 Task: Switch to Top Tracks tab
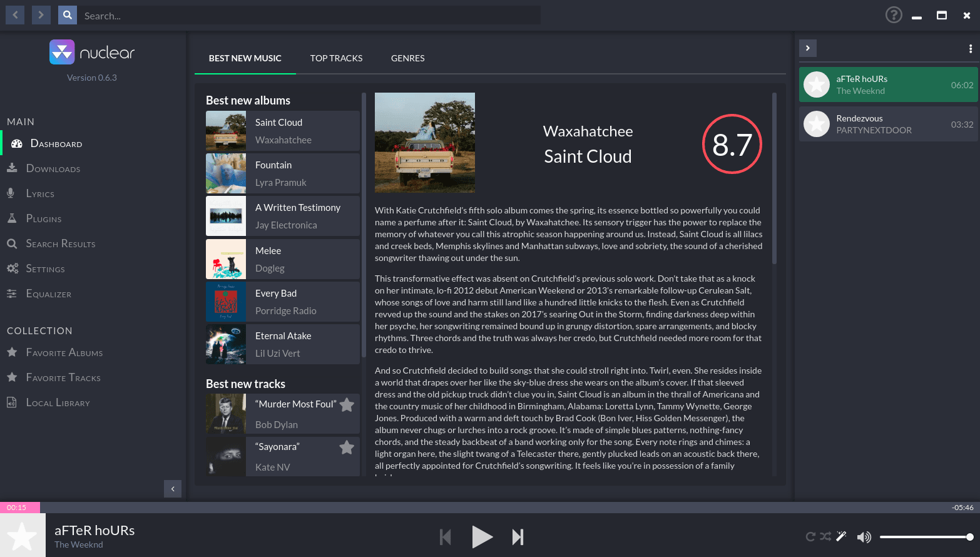click(337, 58)
